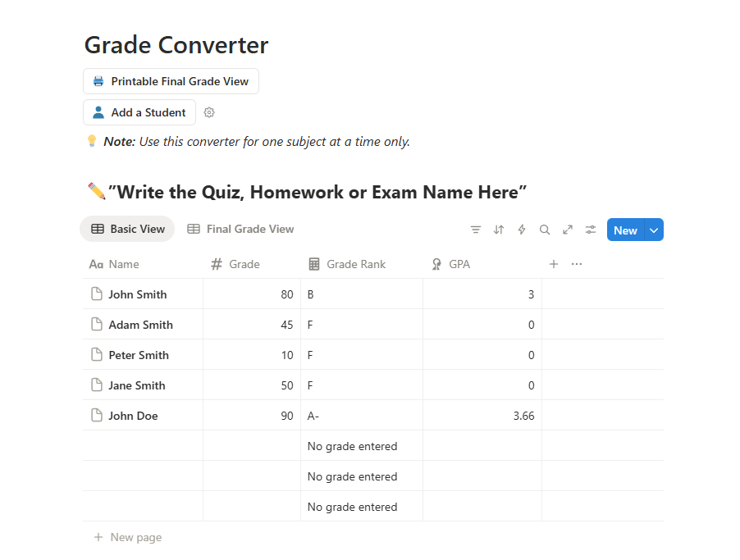The width and height of the screenshot is (740, 560).
Task: Open the GPA column header menu
Action: coord(459,264)
